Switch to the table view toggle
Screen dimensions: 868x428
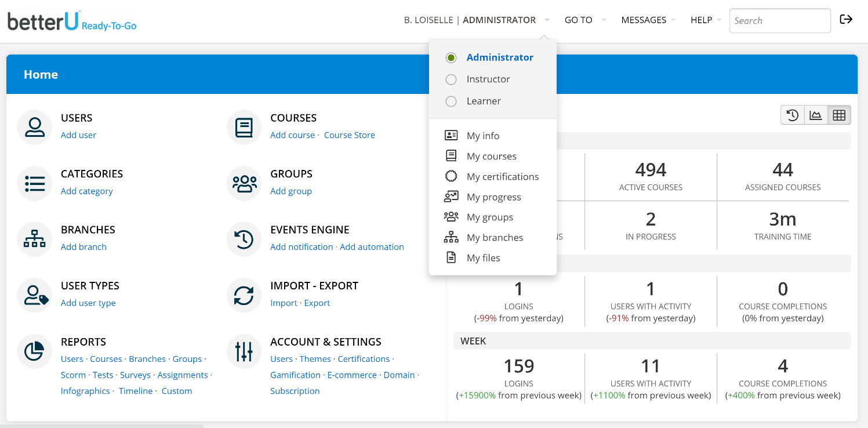838,115
